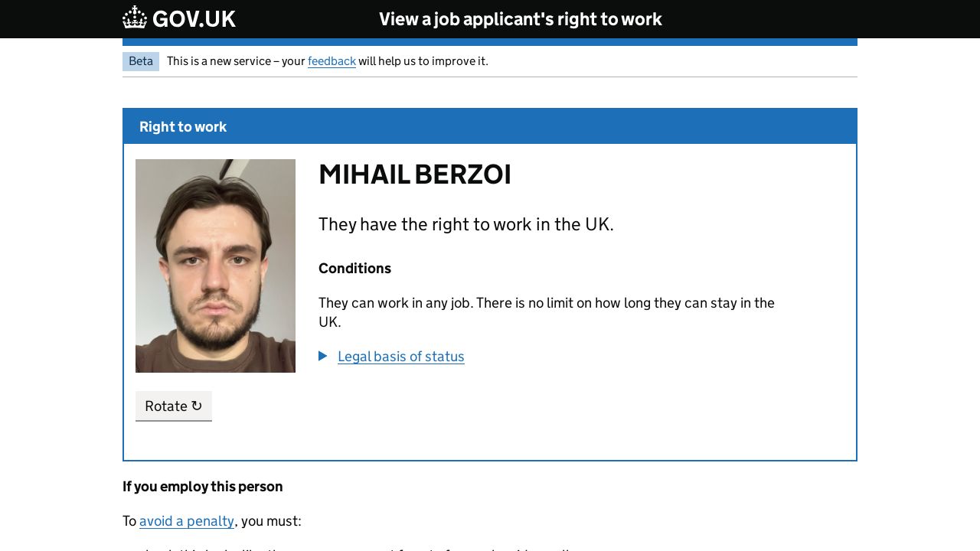Click the 'Right to work' panel header
The image size is (980, 551).
pyautogui.click(x=183, y=127)
